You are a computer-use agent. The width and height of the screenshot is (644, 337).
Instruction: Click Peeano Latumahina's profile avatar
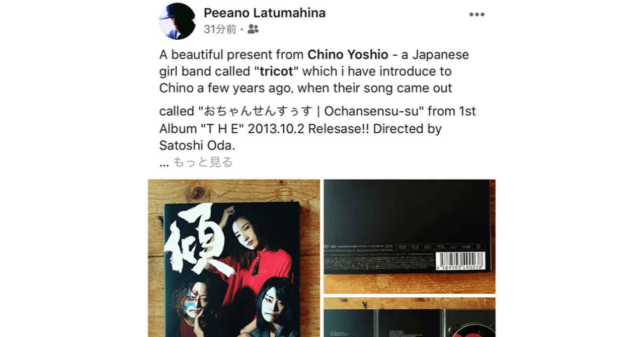[177, 21]
